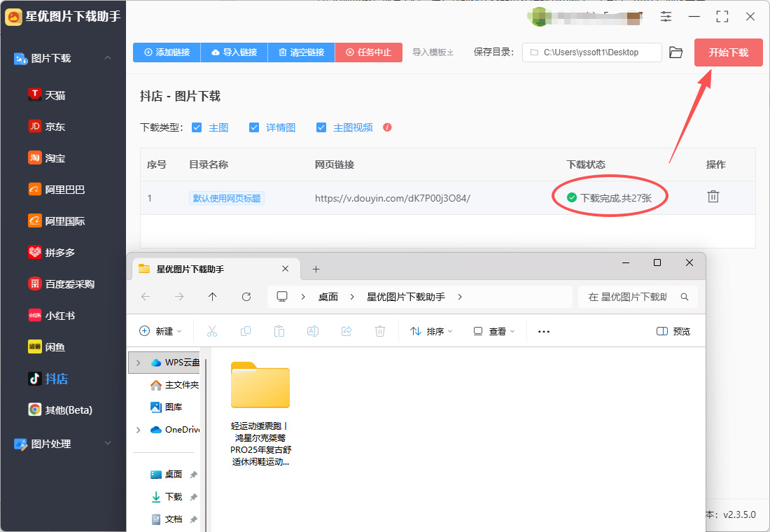The image size is (770, 532).
Task: Click Explorer back arrow
Action: click(x=146, y=297)
